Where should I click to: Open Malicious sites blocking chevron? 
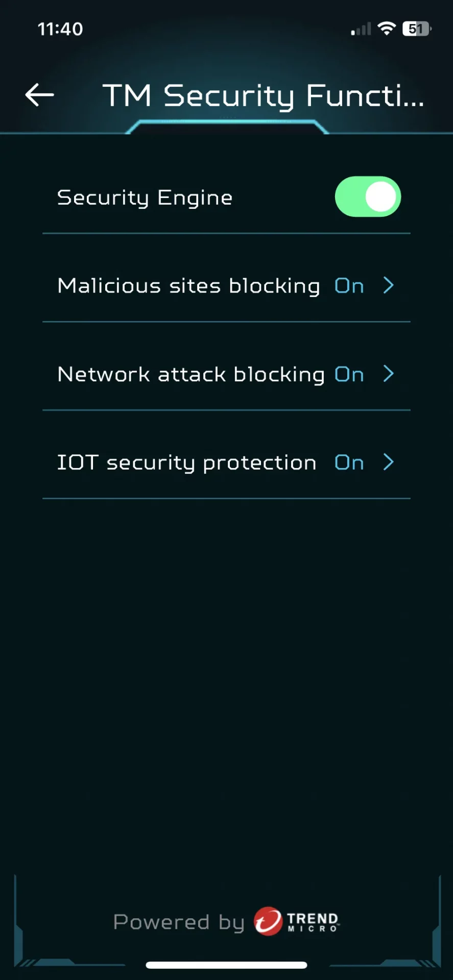pyautogui.click(x=389, y=285)
